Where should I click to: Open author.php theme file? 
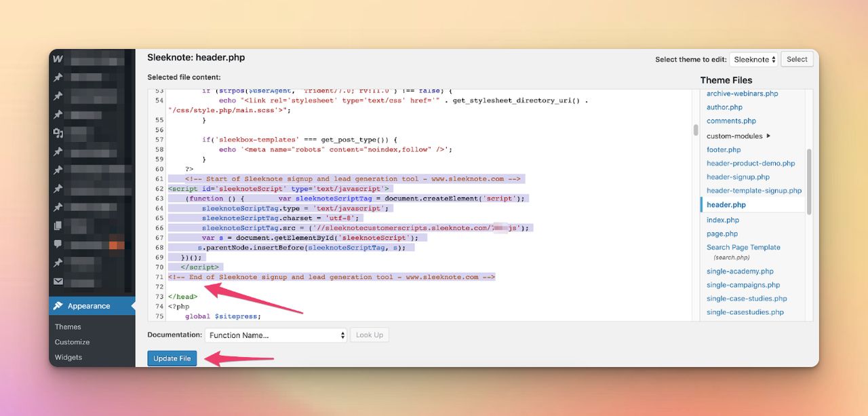[x=724, y=107]
